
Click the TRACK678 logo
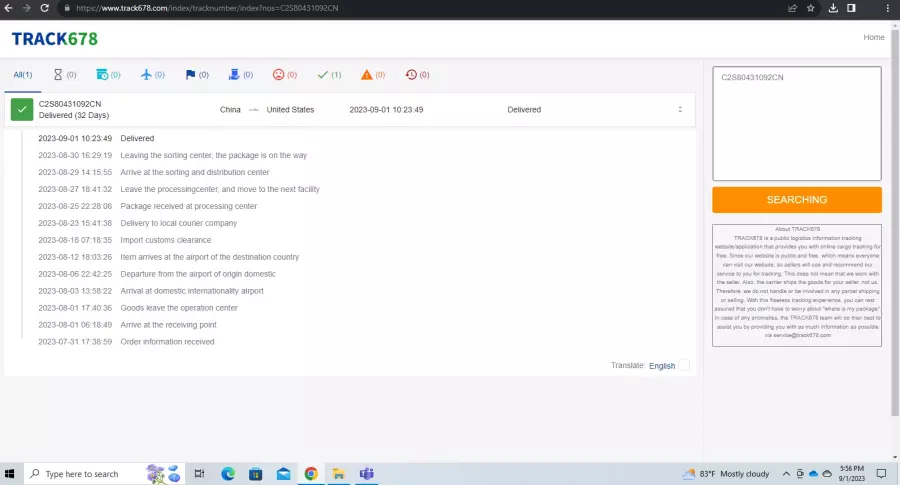coord(55,39)
